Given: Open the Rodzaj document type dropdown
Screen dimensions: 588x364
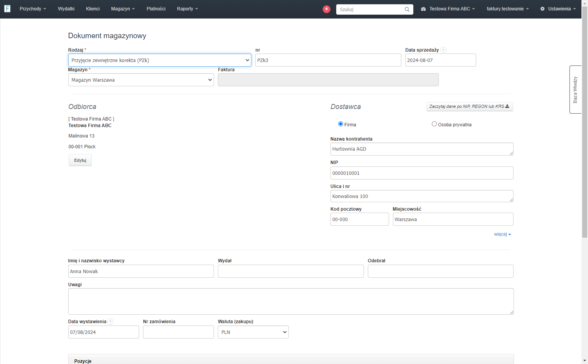Looking at the screenshot, I should (160, 60).
